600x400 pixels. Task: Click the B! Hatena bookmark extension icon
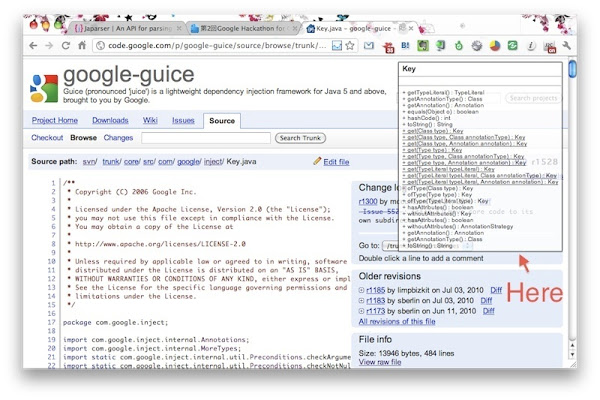tap(405, 46)
